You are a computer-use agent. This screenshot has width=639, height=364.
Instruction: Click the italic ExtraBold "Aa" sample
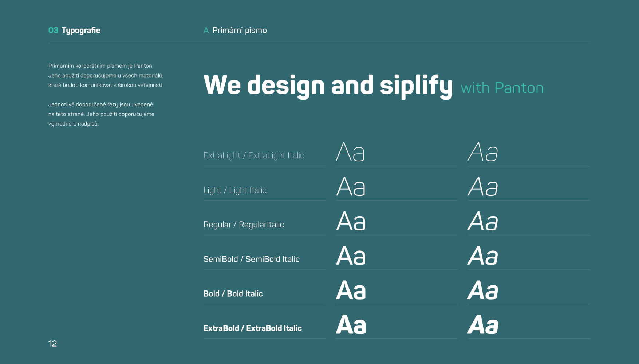pos(483,325)
